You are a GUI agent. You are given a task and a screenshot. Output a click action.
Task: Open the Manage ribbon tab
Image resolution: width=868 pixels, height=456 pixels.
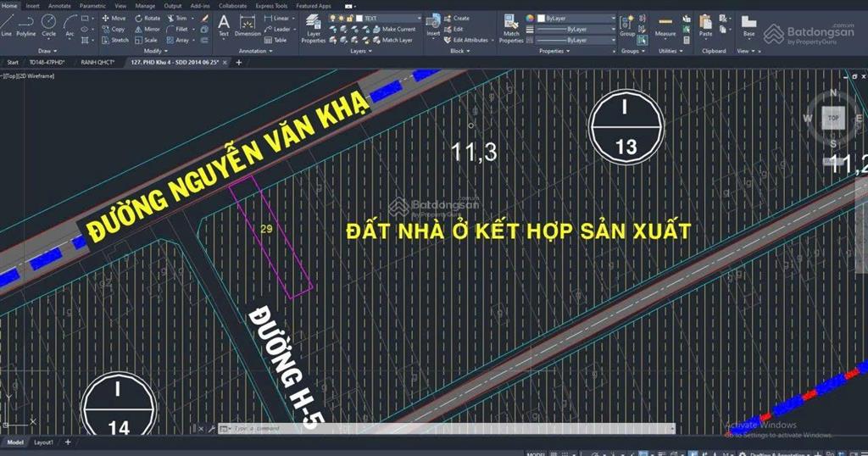point(145,6)
